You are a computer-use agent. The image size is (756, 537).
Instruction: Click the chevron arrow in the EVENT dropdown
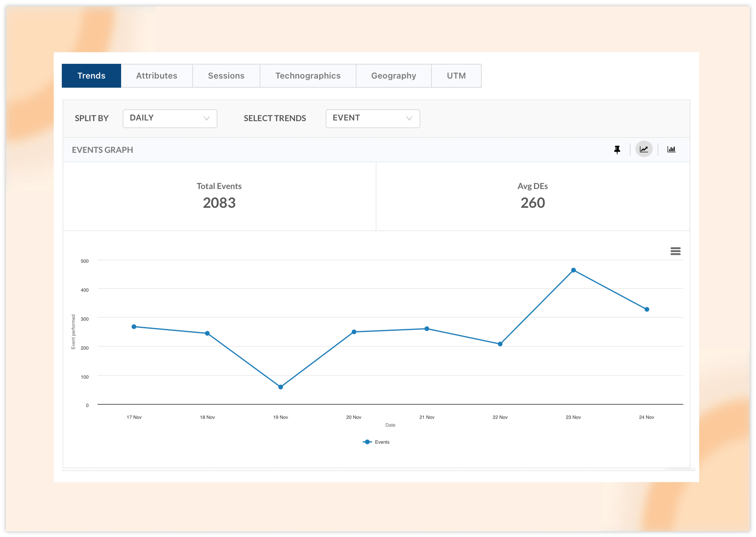[x=409, y=118]
